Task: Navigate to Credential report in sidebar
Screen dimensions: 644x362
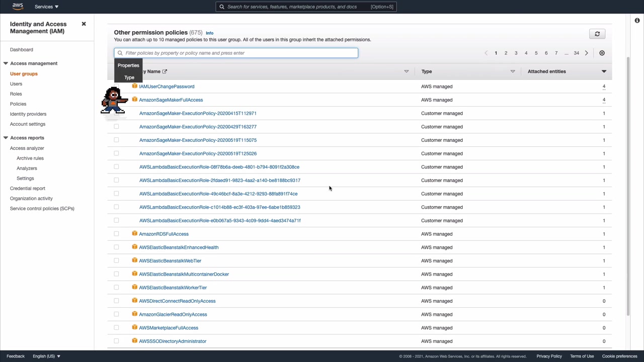Action: coord(28,189)
